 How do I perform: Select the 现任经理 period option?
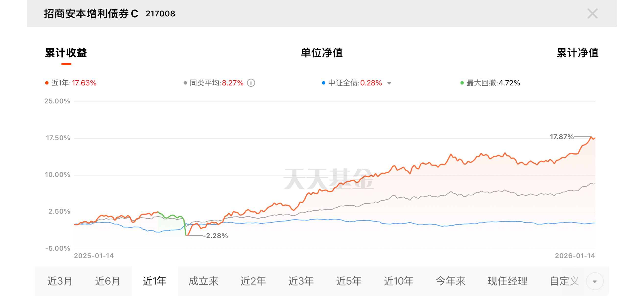tap(507, 281)
